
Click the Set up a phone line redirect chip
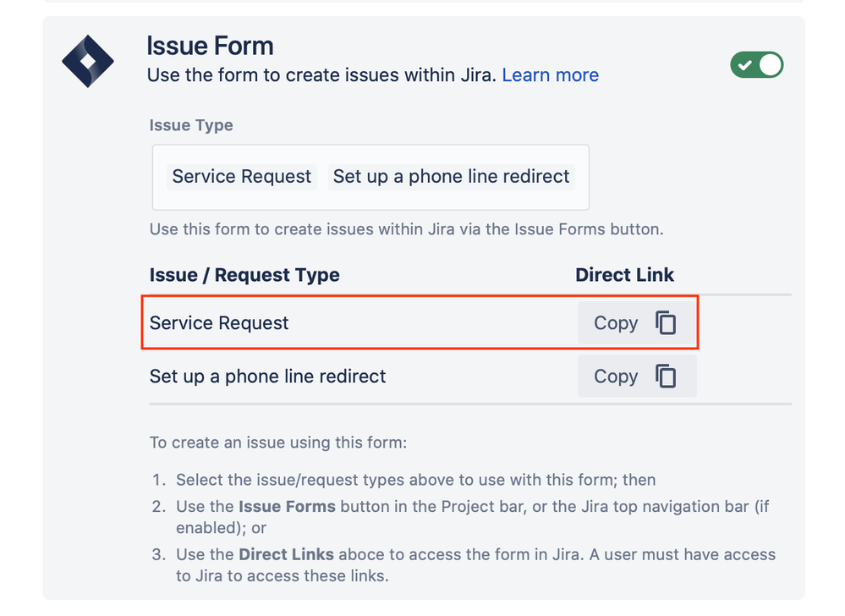click(451, 177)
